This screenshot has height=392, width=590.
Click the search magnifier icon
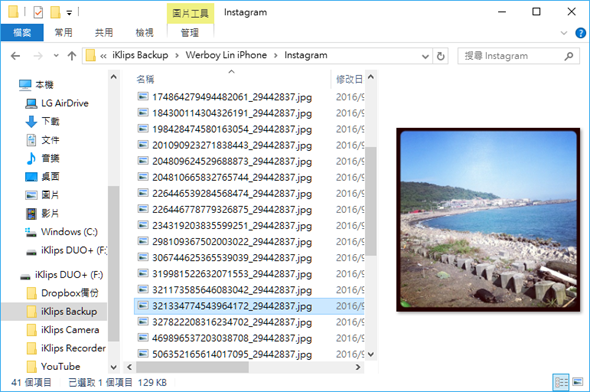(x=569, y=56)
